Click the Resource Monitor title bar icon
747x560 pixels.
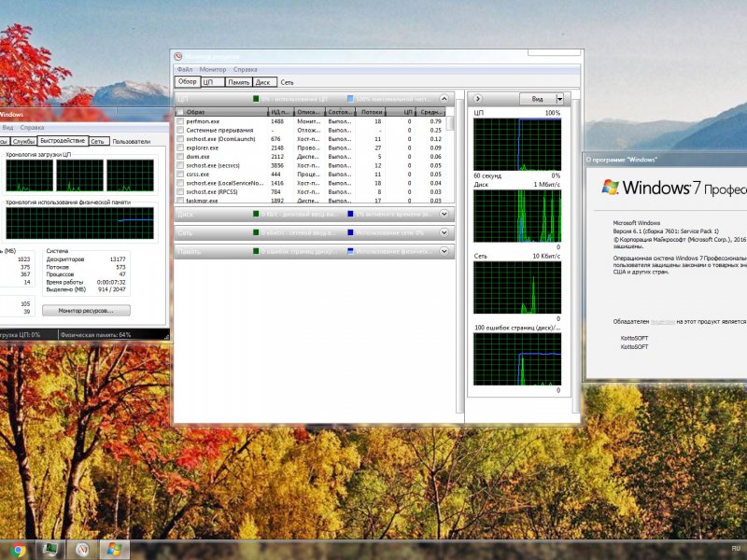(178, 57)
